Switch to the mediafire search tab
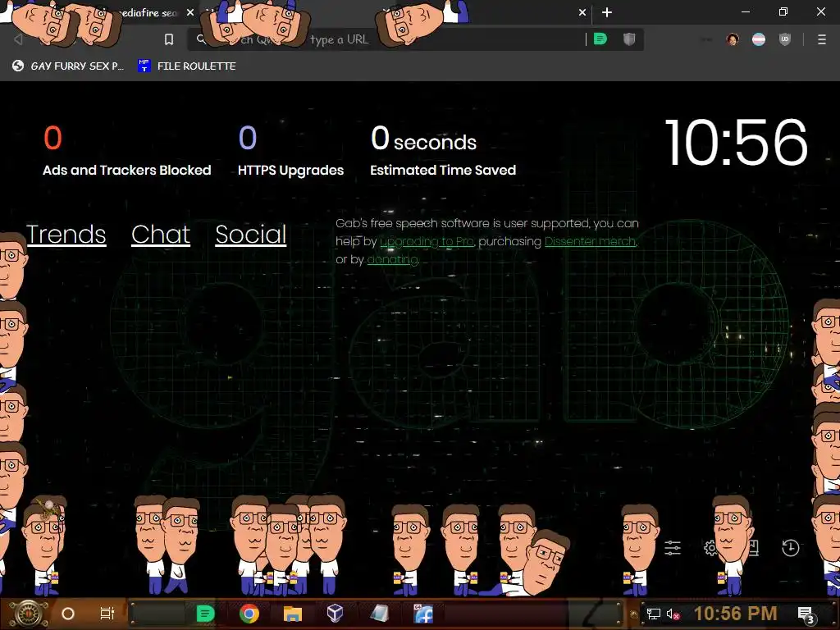Screen dimensions: 840x630 coord(148,13)
